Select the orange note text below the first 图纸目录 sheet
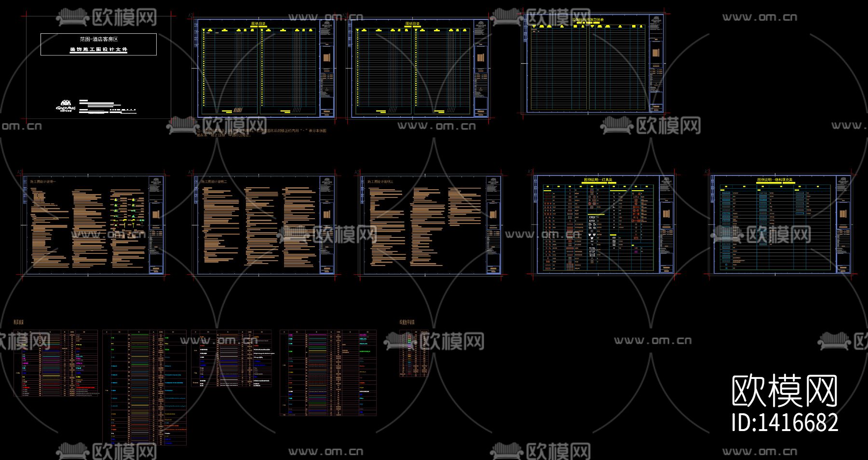Viewport: 868px width, 460px height. pos(261,133)
